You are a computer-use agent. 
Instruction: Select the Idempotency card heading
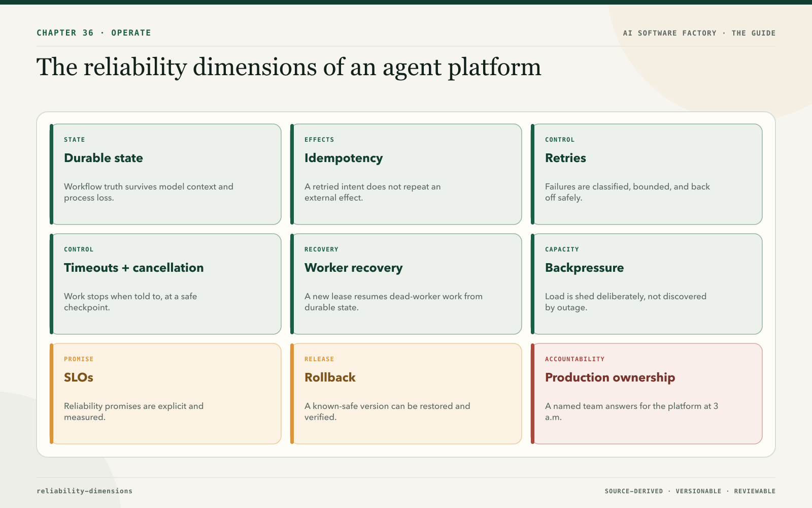(x=344, y=158)
